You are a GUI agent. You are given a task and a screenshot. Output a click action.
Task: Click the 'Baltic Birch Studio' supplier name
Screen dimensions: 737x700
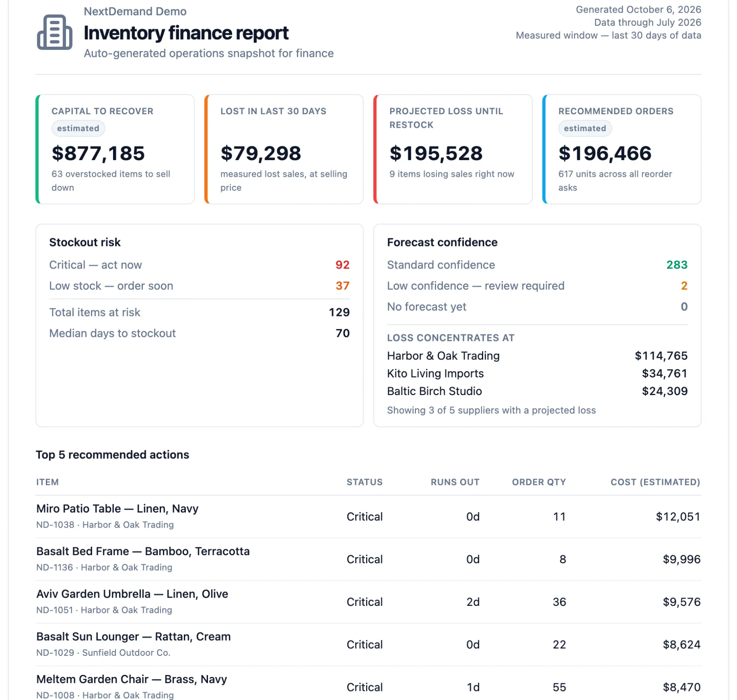tap(434, 391)
